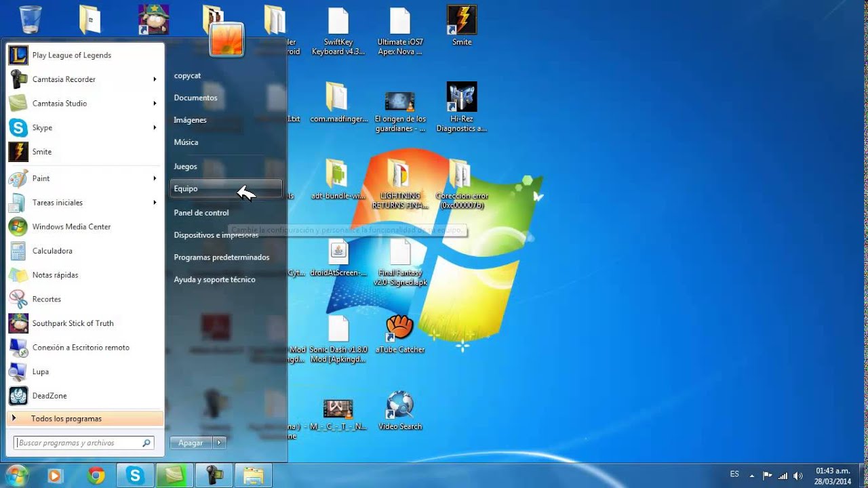Select SwiftKey Keyboard file on desktop

point(338,30)
